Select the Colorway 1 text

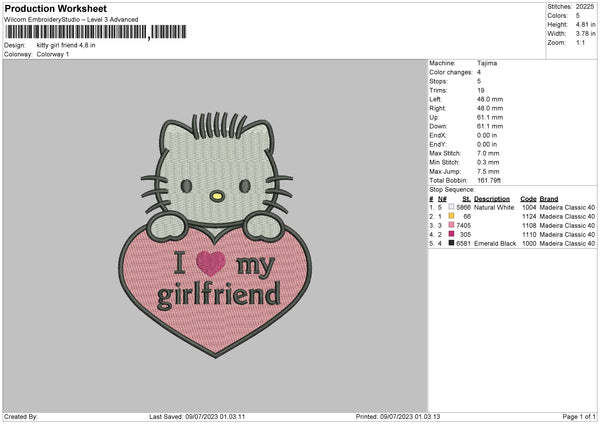(52, 53)
